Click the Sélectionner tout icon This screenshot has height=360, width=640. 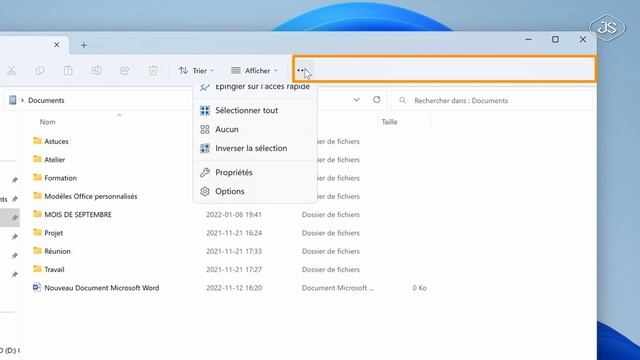[205, 110]
